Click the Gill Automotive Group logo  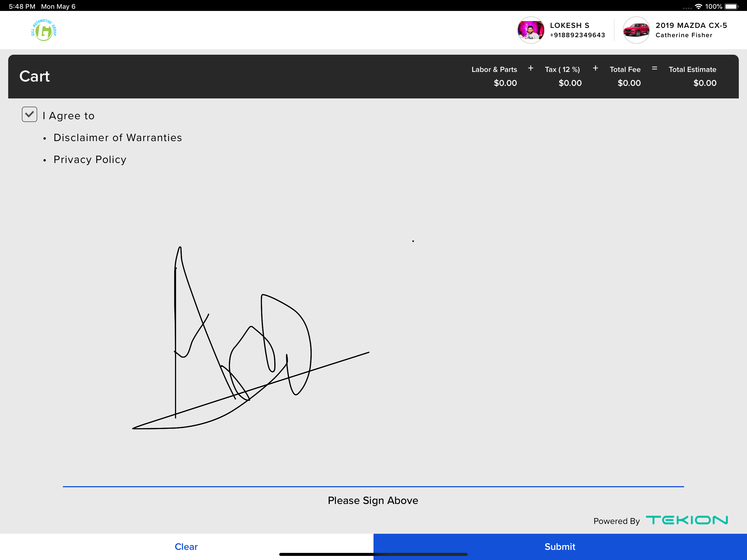pos(43,30)
